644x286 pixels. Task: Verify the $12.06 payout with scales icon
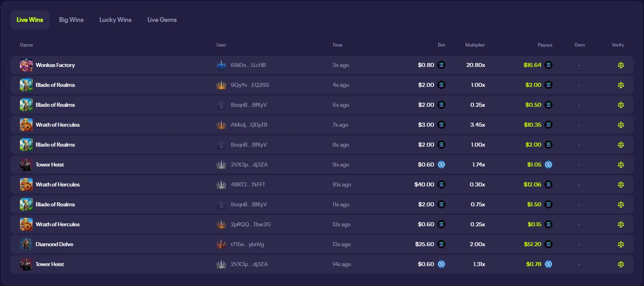[621, 184]
